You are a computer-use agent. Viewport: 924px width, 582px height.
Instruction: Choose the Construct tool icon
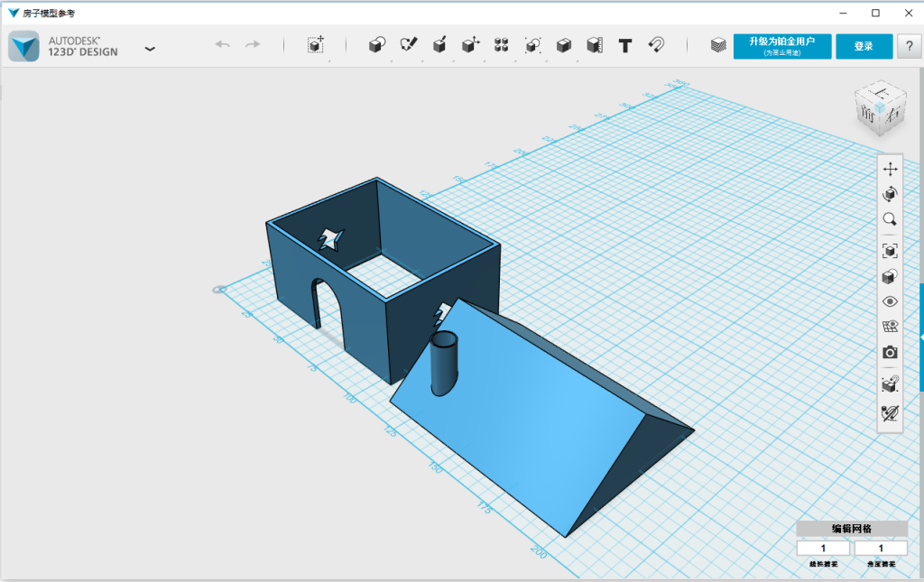tap(439, 45)
